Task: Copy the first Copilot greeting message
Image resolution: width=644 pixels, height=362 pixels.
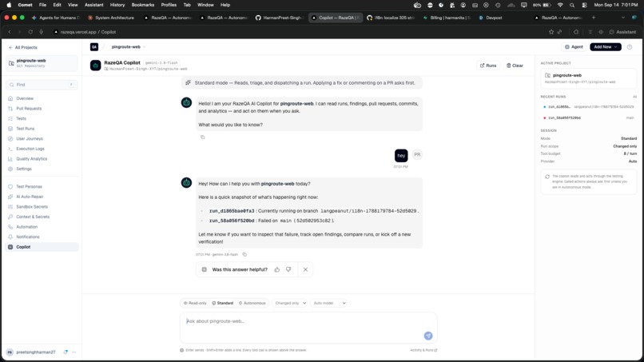Action: 202,137
